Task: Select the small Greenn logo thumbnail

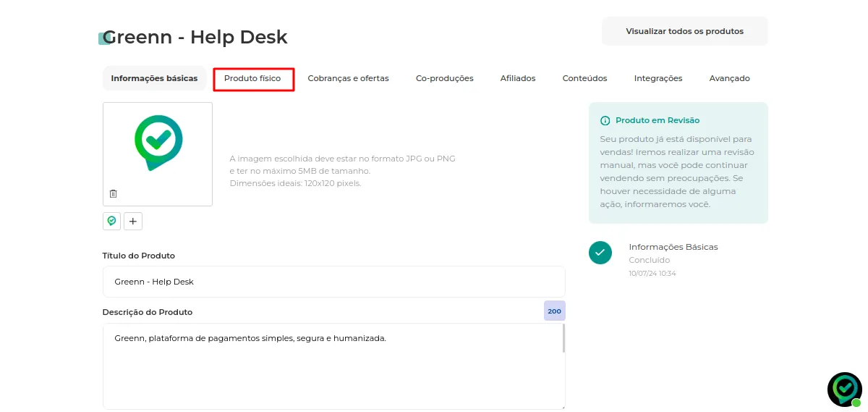Action: tap(111, 221)
